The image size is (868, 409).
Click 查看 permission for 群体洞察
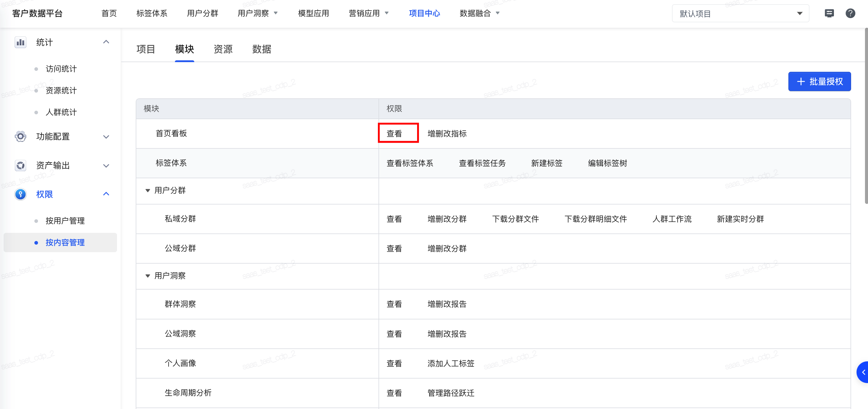click(x=394, y=304)
